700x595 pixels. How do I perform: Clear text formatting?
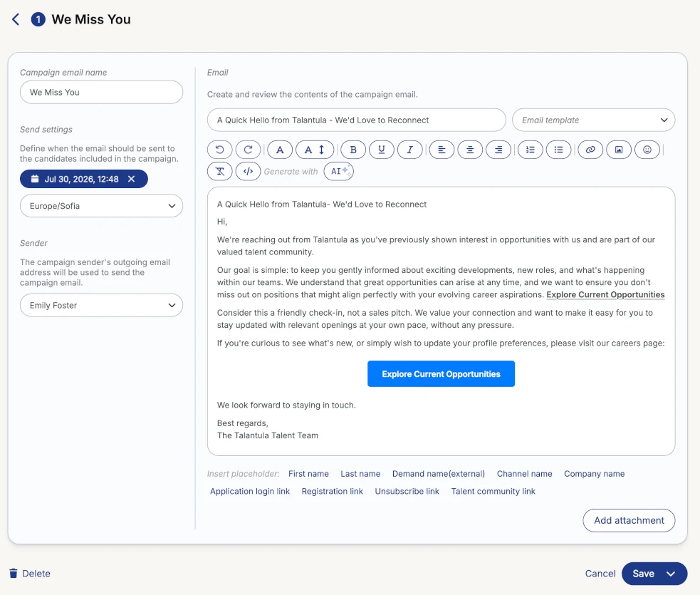[x=219, y=171]
